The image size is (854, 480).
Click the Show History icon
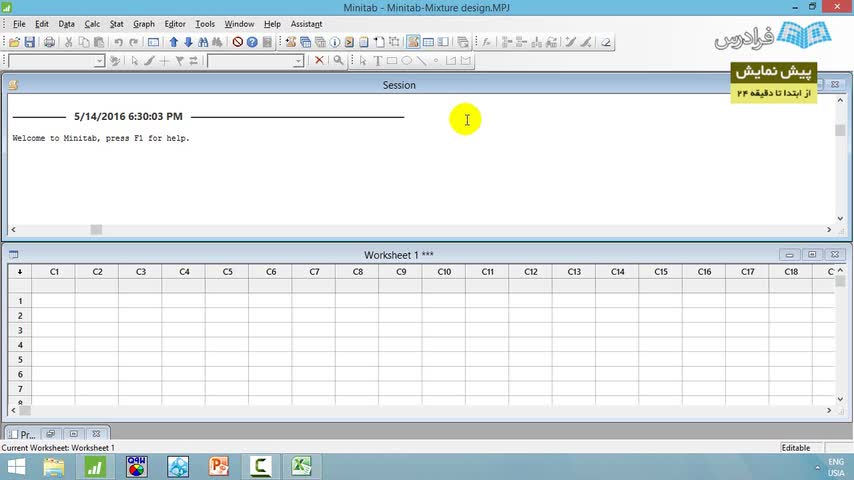pos(349,42)
